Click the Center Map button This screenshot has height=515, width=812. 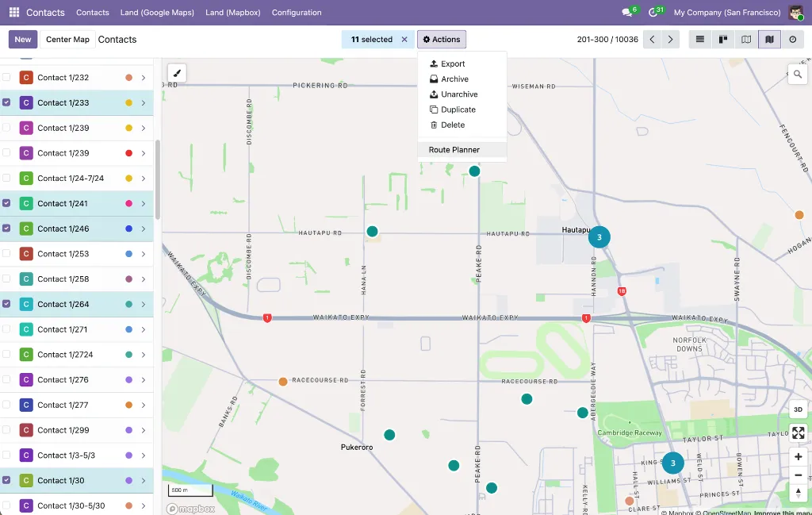pos(67,40)
